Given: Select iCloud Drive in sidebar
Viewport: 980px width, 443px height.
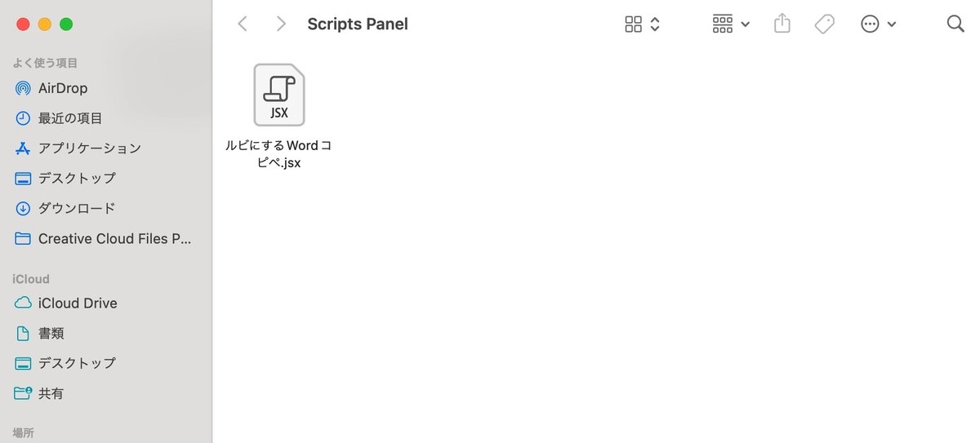Looking at the screenshot, I should (x=78, y=303).
